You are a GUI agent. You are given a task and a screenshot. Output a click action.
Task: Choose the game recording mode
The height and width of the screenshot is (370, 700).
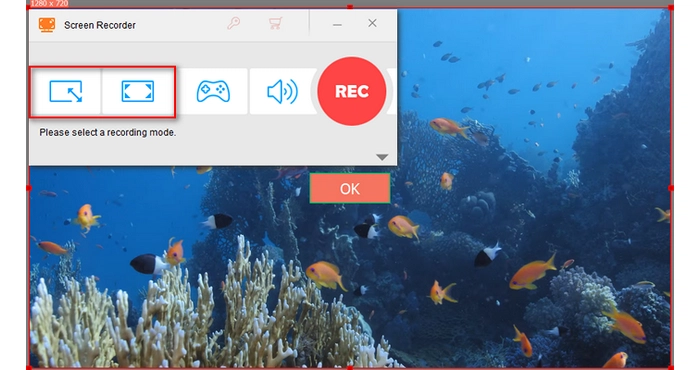click(213, 91)
